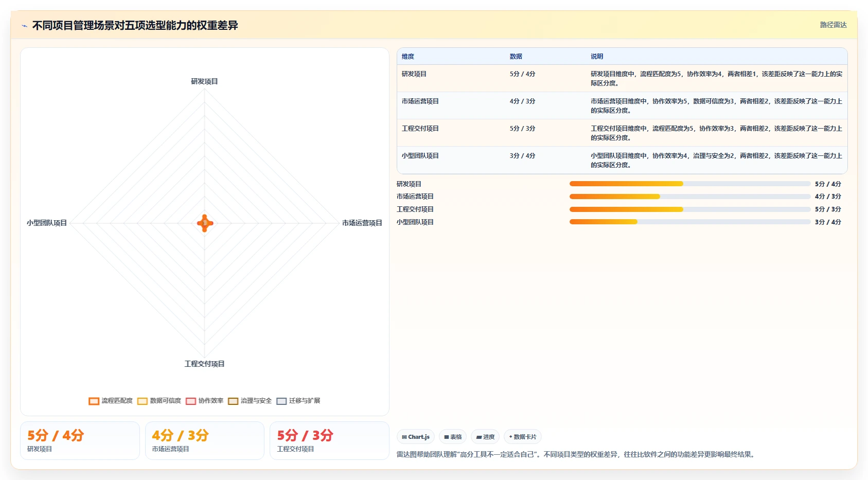Click the 说明 column header
Screen dimensions: 868x480
[x=597, y=57]
